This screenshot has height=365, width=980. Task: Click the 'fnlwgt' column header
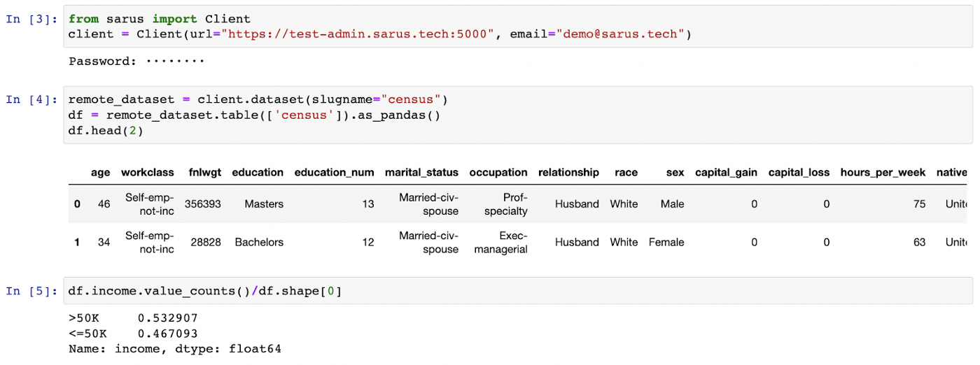click(204, 172)
